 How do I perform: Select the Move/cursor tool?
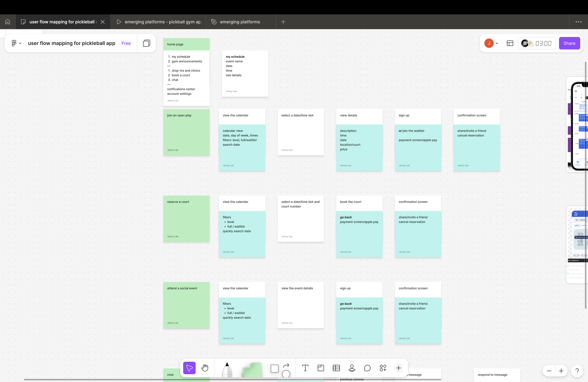pos(189,368)
